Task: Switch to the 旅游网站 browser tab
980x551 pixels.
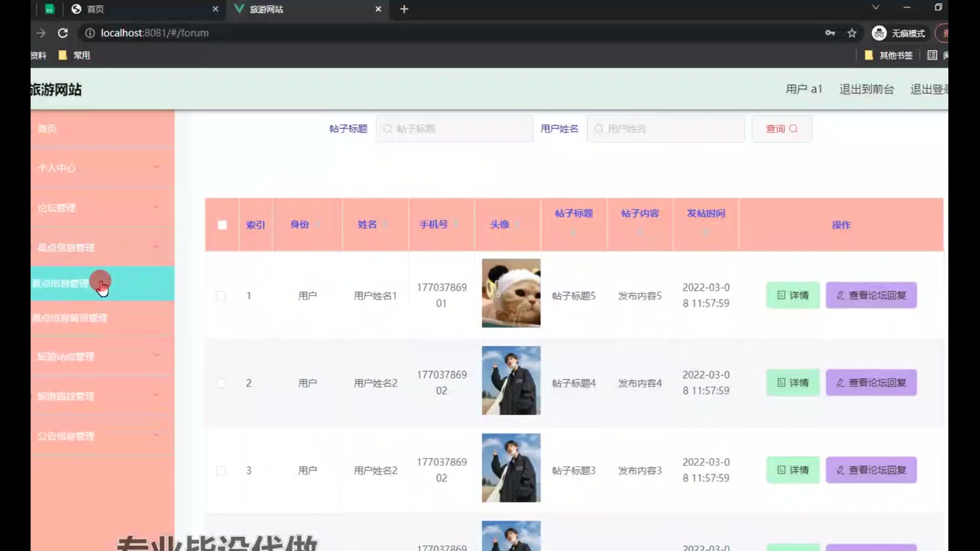Action: coord(309,9)
